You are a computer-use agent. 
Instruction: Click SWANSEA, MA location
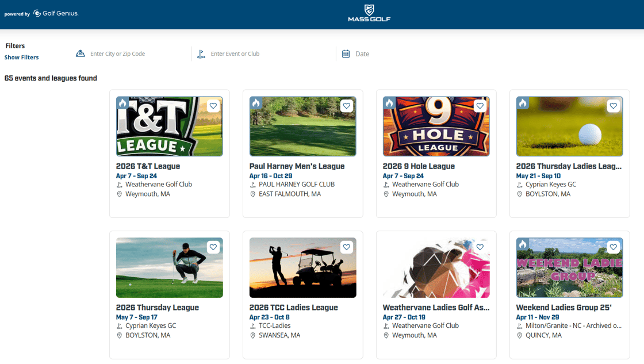[279, 336]
